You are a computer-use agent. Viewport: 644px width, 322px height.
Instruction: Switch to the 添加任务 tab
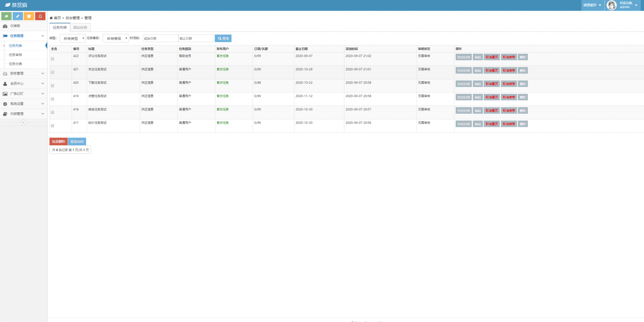click(80, 28)
